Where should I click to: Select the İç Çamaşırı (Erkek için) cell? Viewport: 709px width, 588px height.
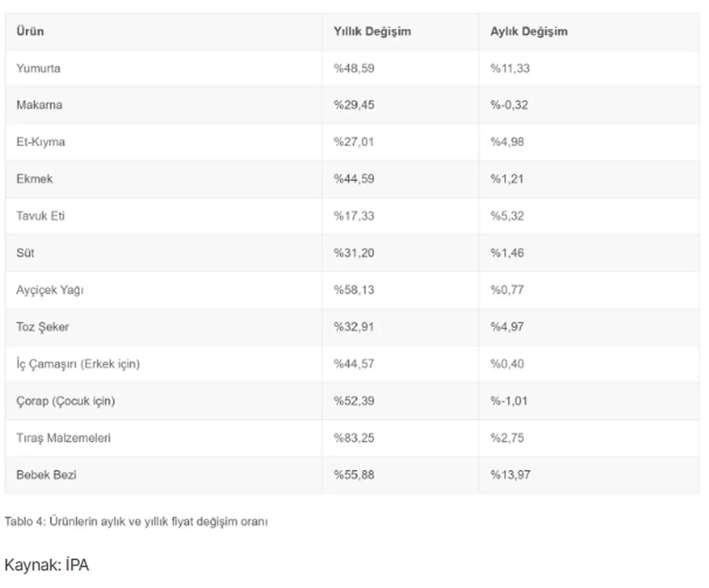point(78,364)
